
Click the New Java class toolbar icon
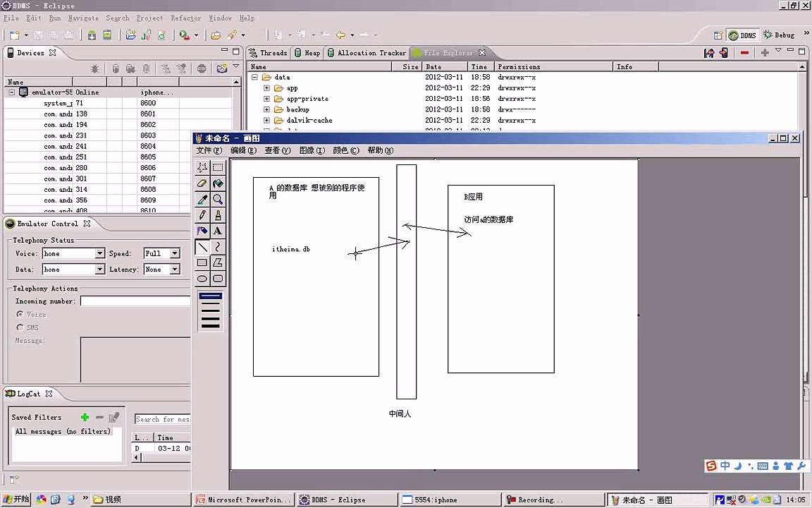click(162, 35)
